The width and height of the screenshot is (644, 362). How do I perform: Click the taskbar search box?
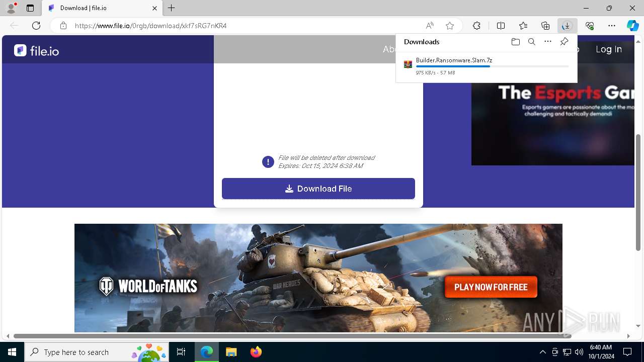pyautogui.click(x=97, y=352)
